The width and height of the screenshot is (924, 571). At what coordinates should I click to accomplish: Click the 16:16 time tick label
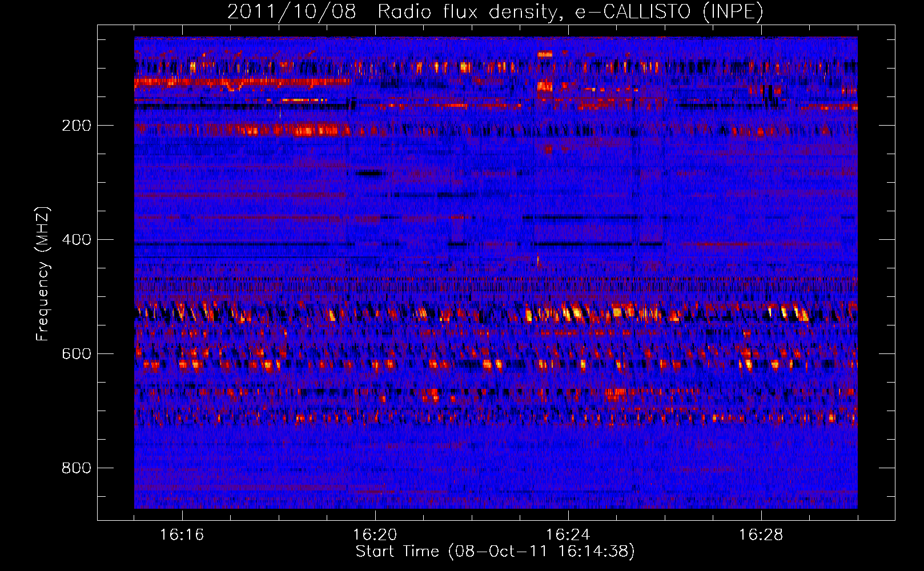pos(182,535)
